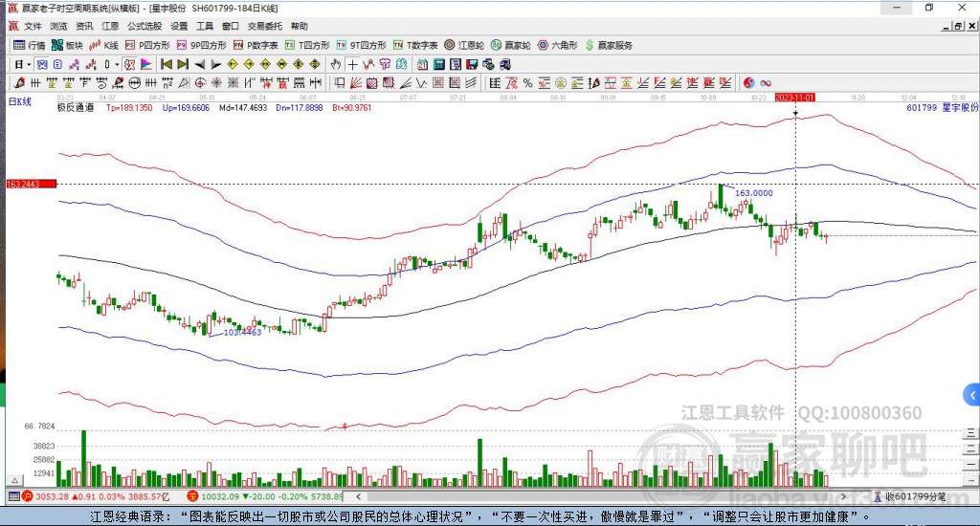Click the red circle target icon
This screenshot has width=980, height=526.
click(x=200, y=83)
